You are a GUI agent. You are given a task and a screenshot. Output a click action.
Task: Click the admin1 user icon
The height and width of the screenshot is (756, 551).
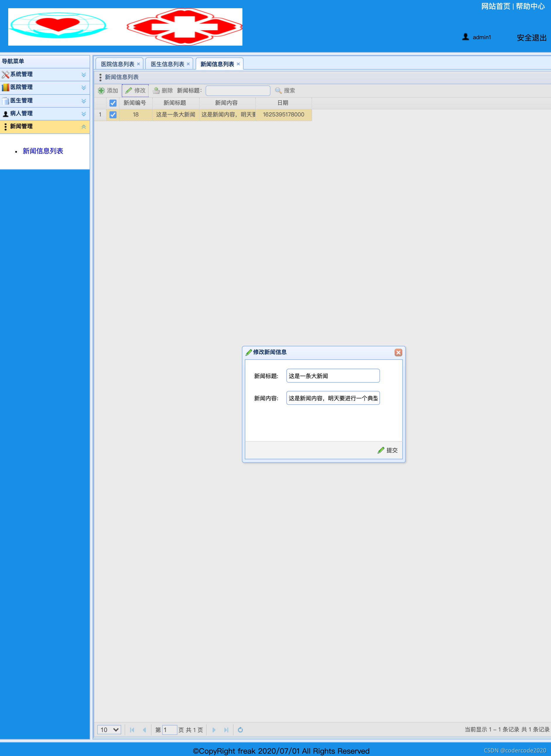click(x=465, y=37)
